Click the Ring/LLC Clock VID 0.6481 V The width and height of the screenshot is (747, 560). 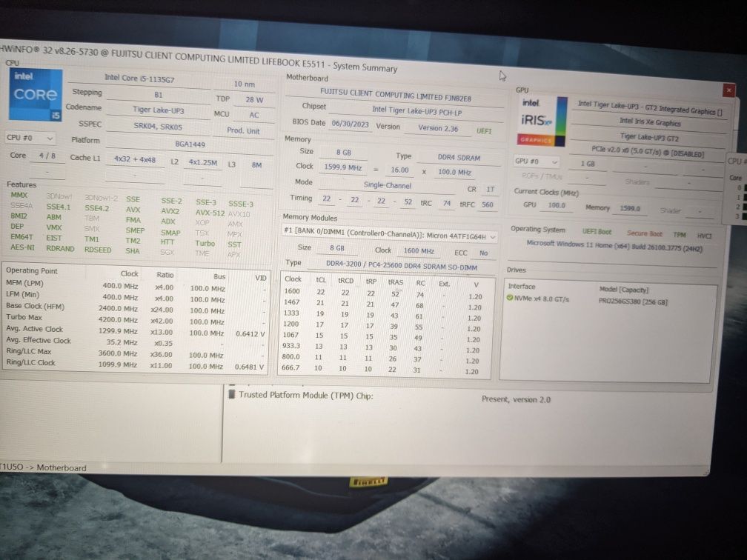(249, 367)
